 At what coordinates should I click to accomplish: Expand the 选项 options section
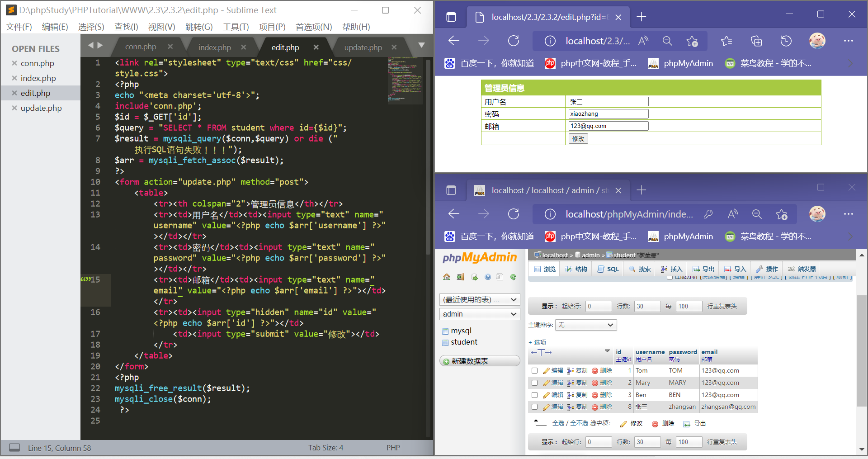(537, 342)
